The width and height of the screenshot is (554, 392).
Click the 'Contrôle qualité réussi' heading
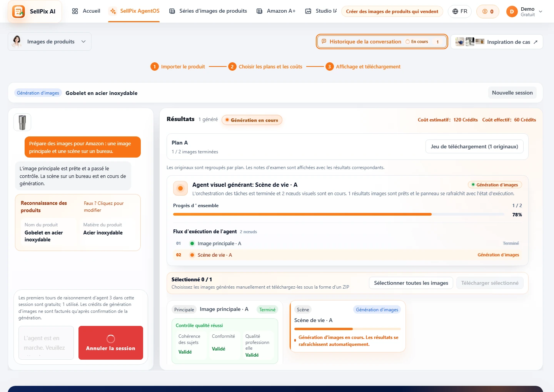(199, 326)
